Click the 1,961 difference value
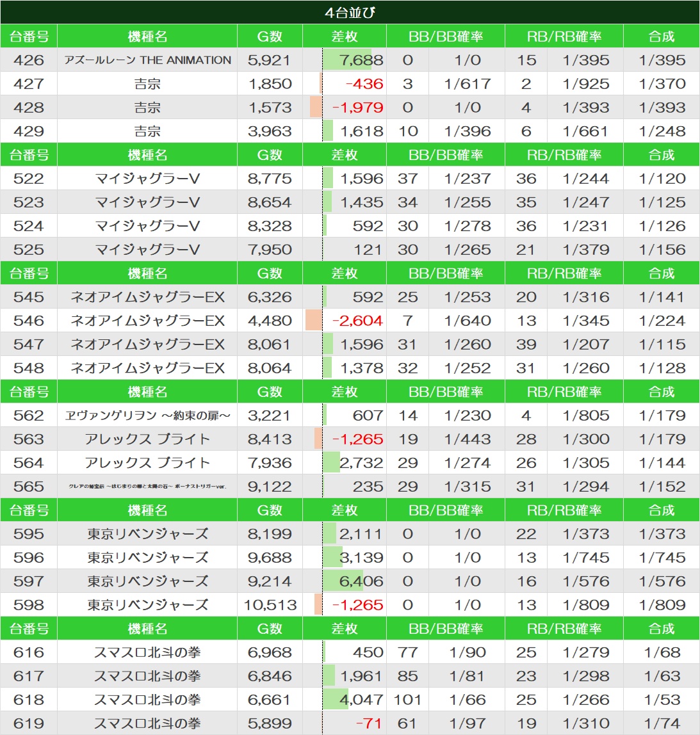The image size is (700, 735). 361,676
